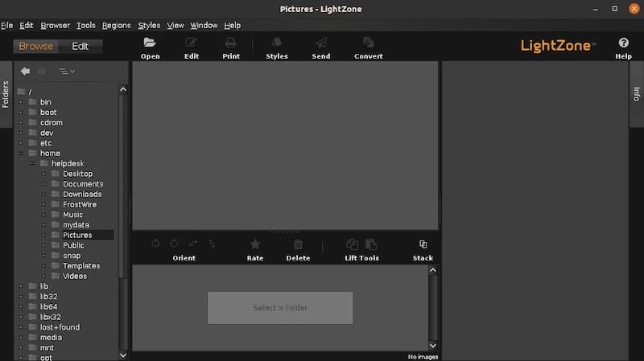Image resolution: width=644 pixels, height=361 pixels.
Task: Click the Rate star icon
Action: 255,244
